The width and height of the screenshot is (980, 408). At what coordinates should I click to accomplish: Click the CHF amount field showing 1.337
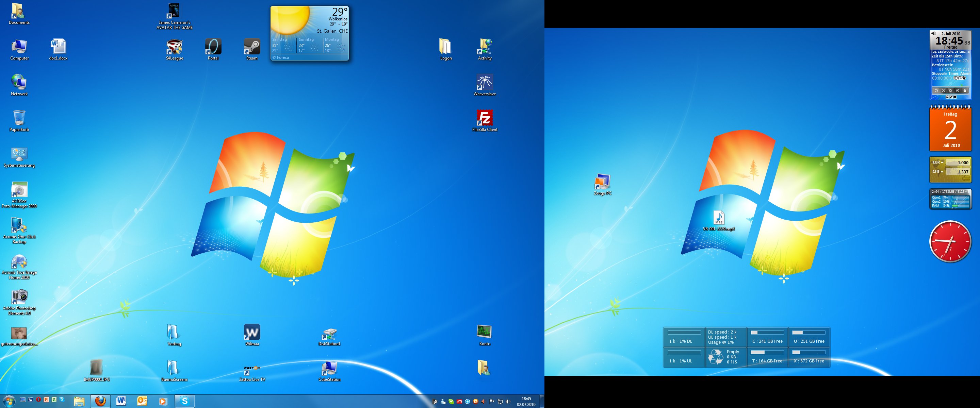point(958,172)
